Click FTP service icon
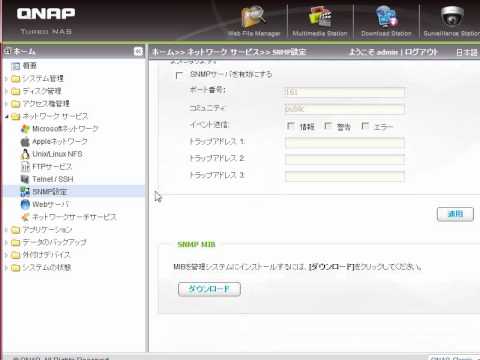The image size is (480, 360). tap(25, 166)
